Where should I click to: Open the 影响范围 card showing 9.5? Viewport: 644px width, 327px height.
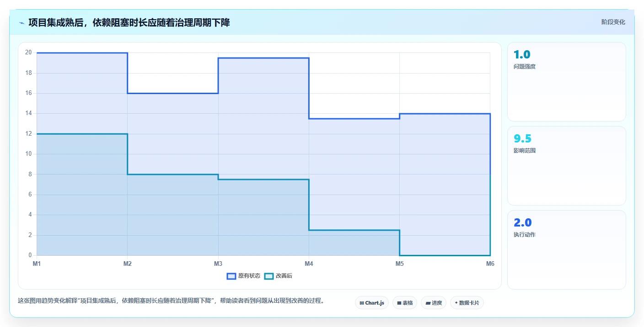pyautogui.click(x=566, y=166)
